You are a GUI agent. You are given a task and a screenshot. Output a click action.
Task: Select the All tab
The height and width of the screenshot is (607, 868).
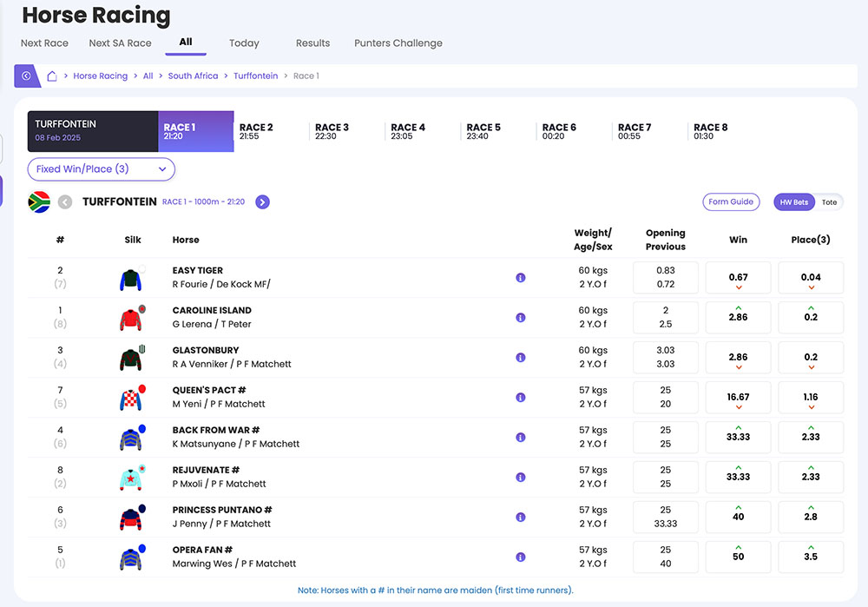click(x=186, y=42)
